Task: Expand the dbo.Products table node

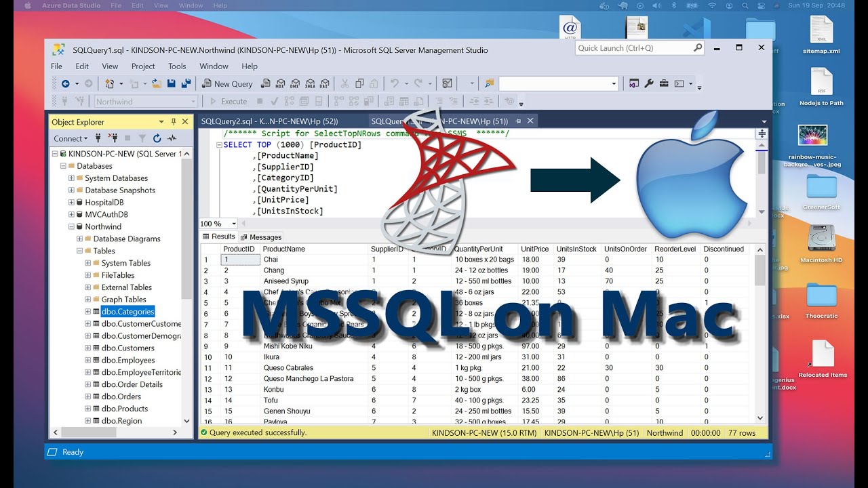Action: pyautogui.click(x=87, y=409)
